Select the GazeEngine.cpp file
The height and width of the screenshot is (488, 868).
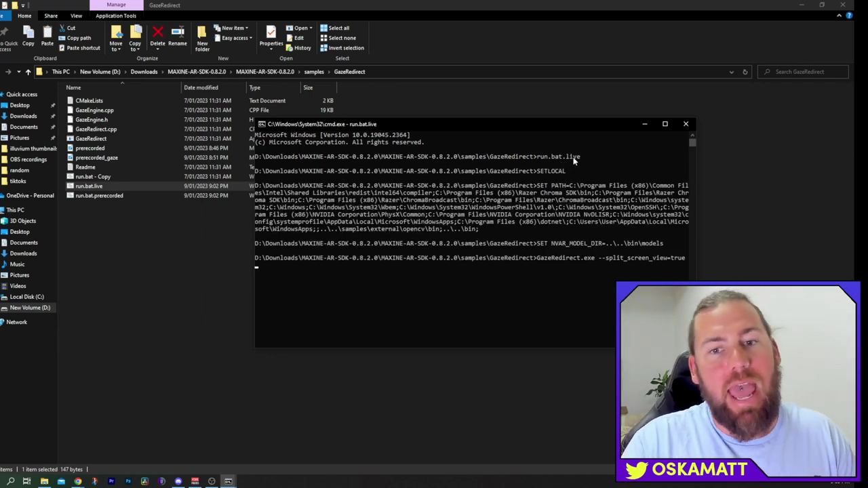(x=94, y=110)
